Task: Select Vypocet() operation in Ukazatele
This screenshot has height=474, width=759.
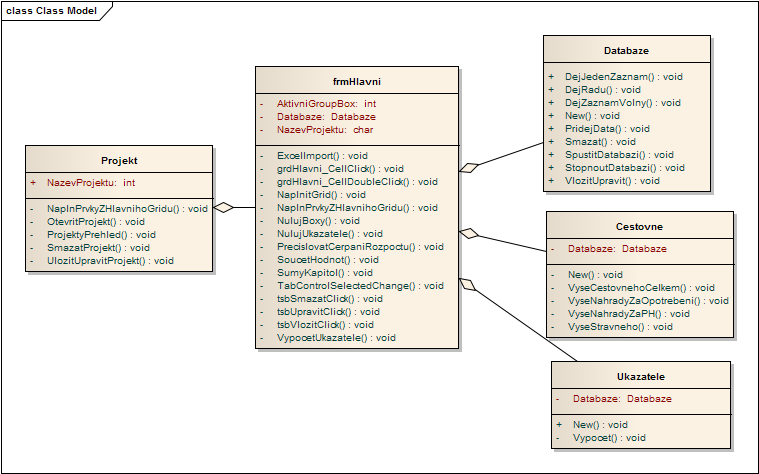Action: click(x=609, y=438)
